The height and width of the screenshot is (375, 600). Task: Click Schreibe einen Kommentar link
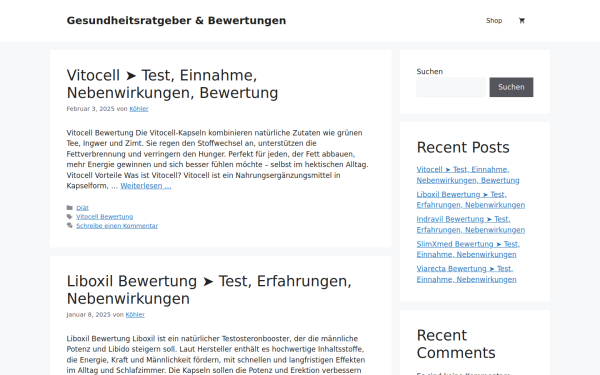tap(117, 226)
